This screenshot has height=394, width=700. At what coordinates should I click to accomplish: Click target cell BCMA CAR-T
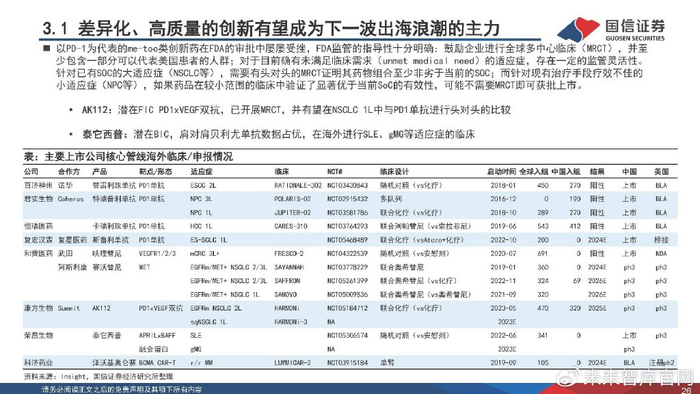pyautogui.click(x=157, y=363)
